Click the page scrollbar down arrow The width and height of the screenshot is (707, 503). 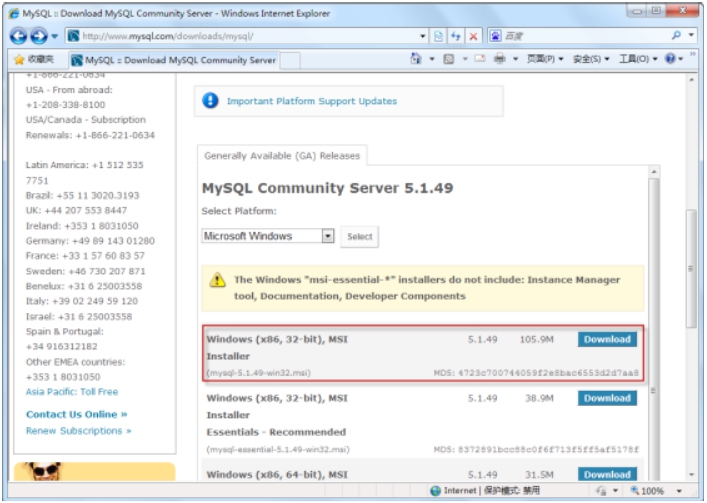pos(691,475)
